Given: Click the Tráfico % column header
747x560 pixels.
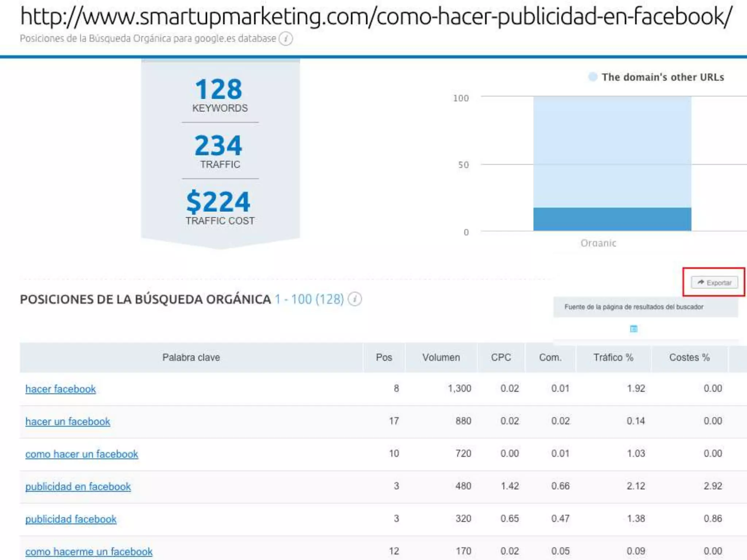Looking at the screenshot, I should click(x=613, y=357).
